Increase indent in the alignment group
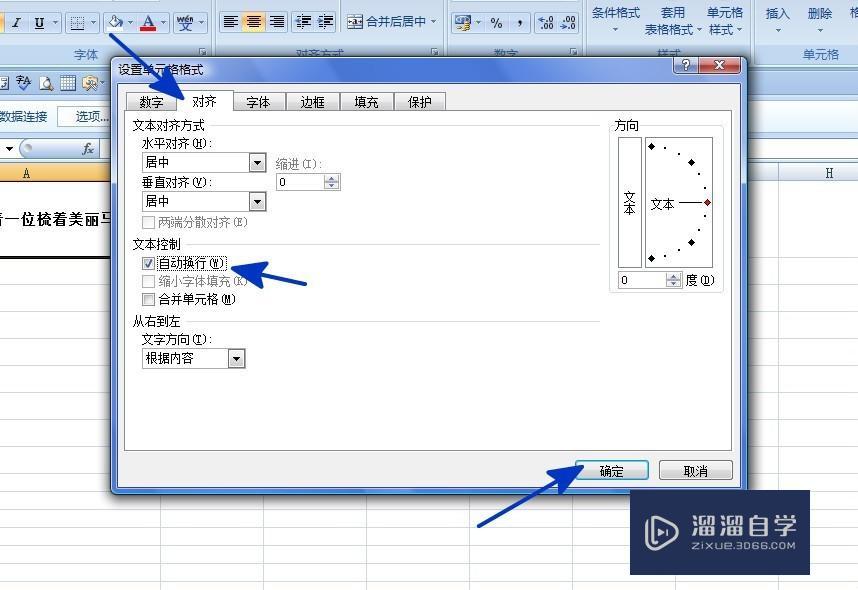 coord(326,22)
